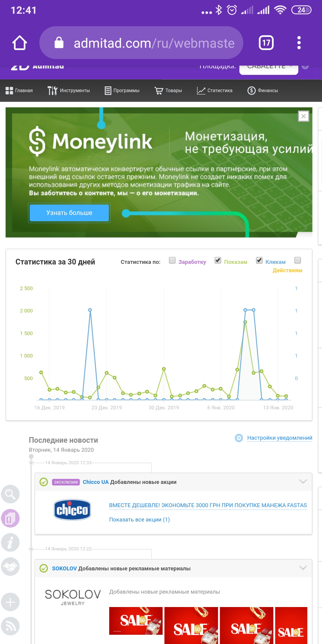
Task: Close the Moneylink banner
Action: 304,116
